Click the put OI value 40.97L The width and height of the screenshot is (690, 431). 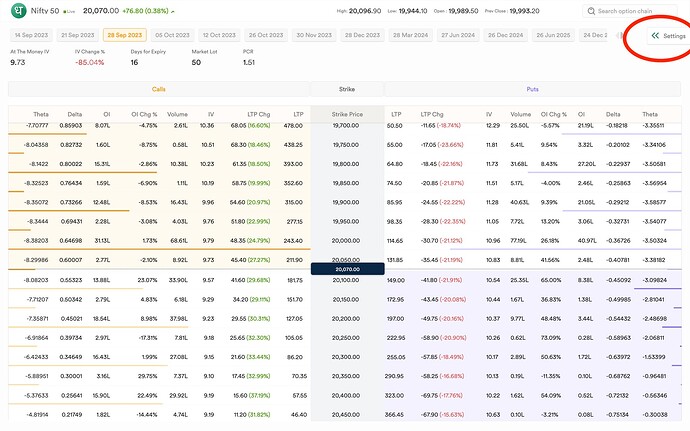tap(587, 241)
